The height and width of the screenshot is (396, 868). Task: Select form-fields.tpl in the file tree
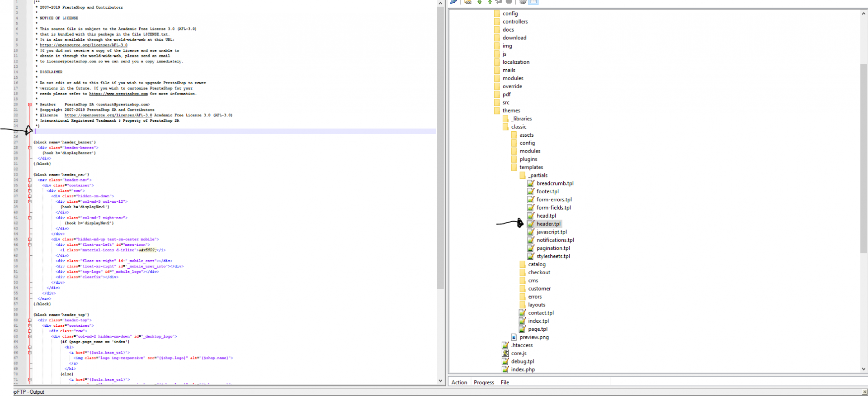click(x=553, y=208)
